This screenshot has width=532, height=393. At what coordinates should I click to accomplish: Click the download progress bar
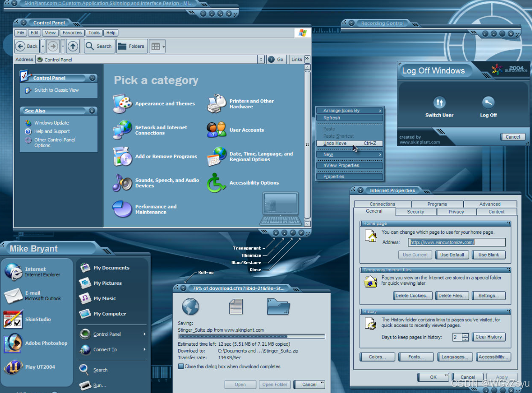tap(252, 337)
